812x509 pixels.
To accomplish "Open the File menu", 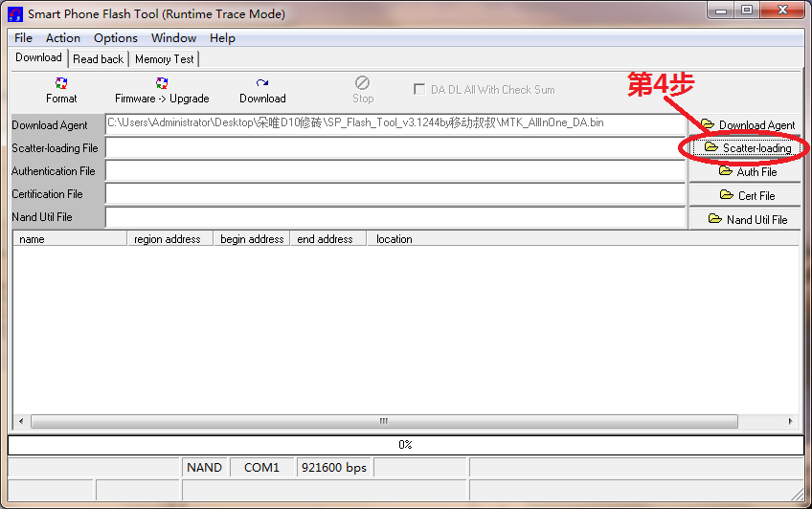I will [23, 37].
